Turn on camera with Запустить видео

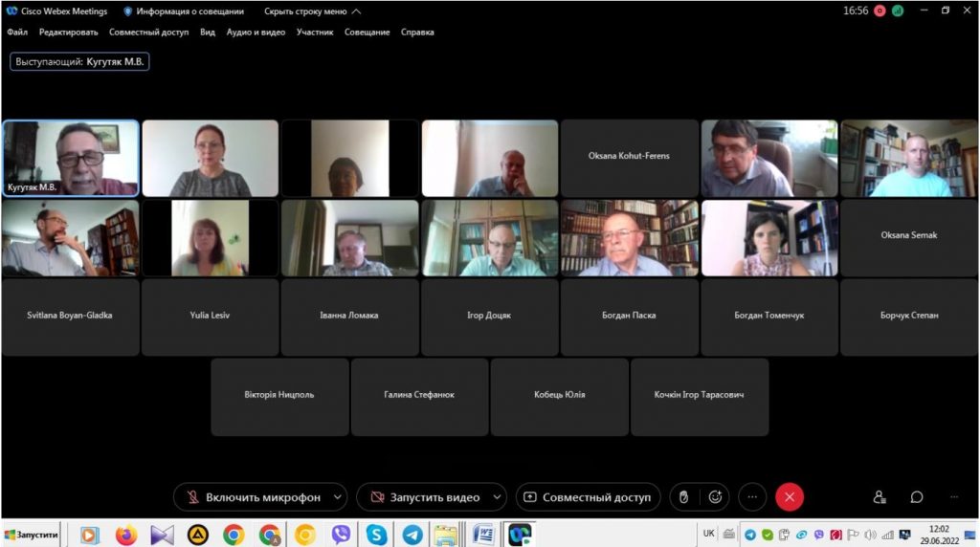(424, 497)
